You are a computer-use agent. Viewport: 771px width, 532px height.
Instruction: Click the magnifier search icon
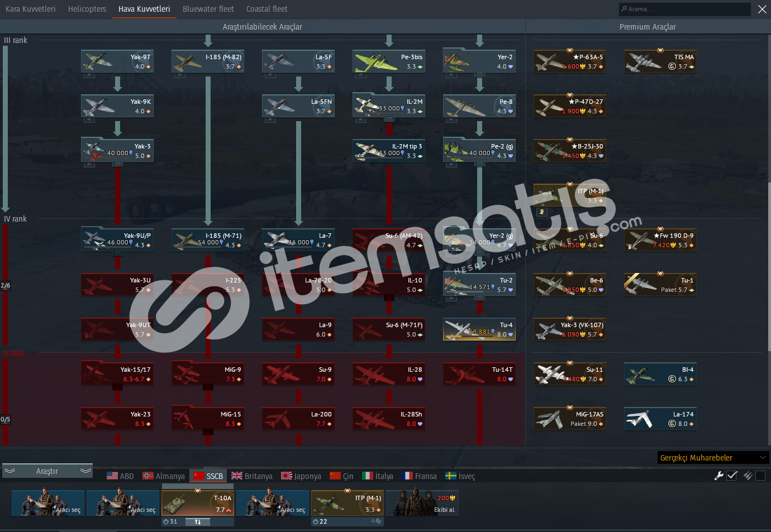pos(624,9)
